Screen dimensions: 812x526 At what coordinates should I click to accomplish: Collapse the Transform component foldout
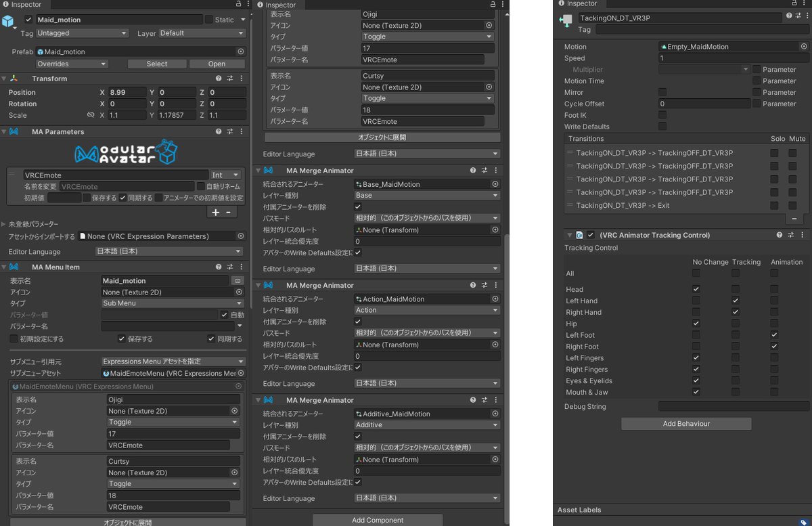(x=3, y=79)
